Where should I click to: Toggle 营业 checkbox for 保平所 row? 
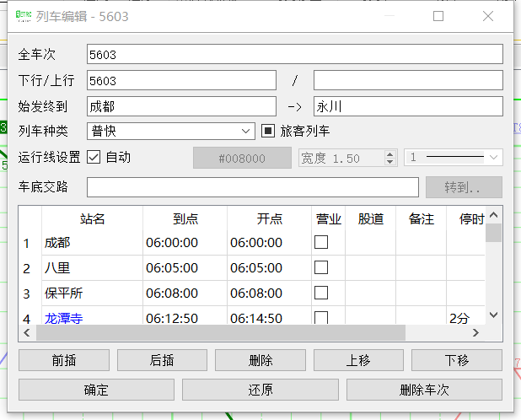click(x=321, y=293)
